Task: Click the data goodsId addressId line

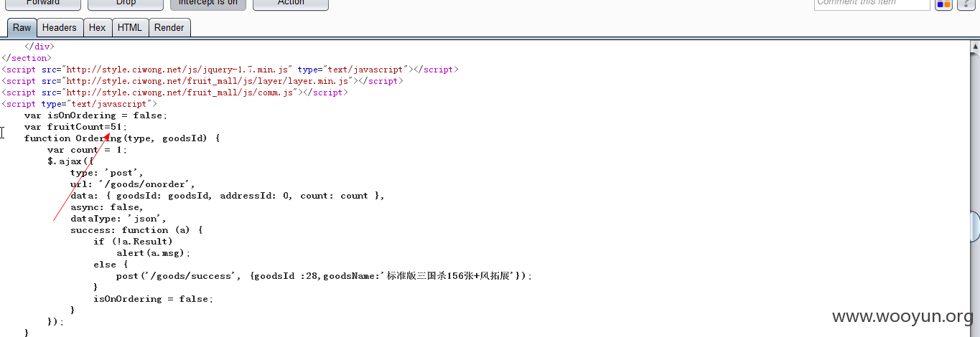Action: point(228,196)
